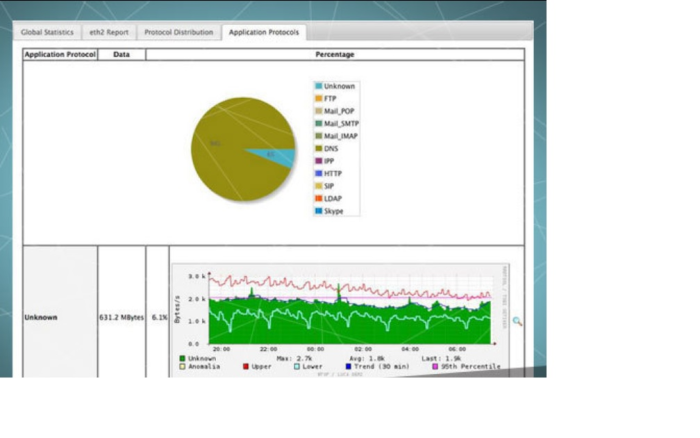
Task: Click the Skype blue legend swatch
Action: 319,211
